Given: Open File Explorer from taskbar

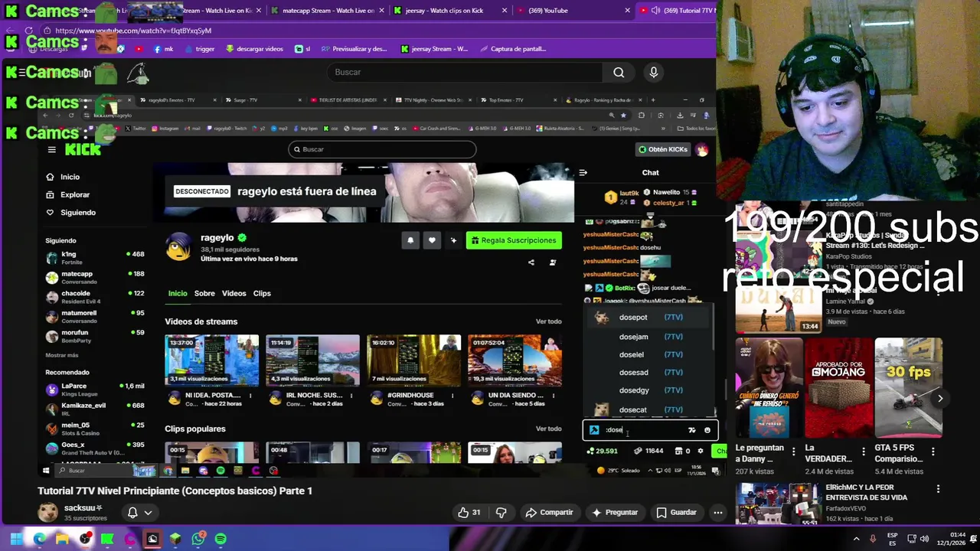Looking at the screenshot, I should [62, 539].
